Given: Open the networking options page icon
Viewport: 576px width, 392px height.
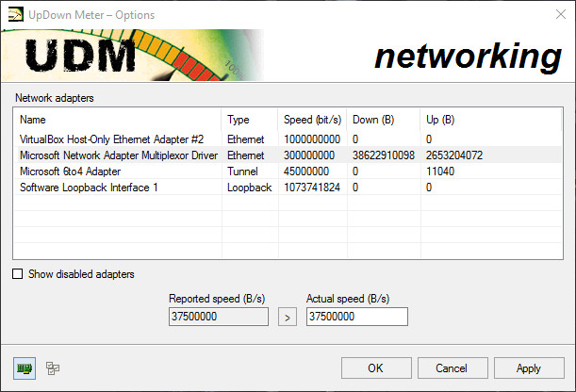Looking at the screenshot, I should tap(25, 368).
